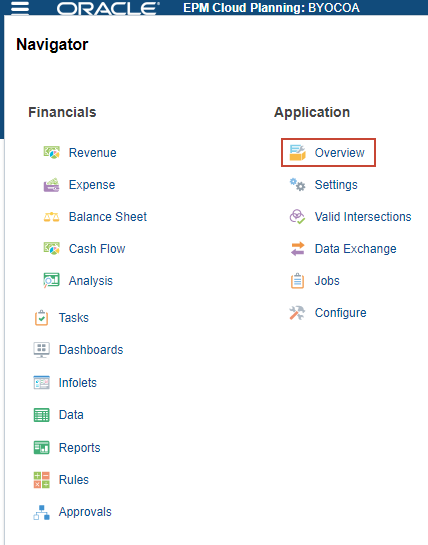
Task: Click the Data Exchange arrows icon
Action: tap(298, 249)
